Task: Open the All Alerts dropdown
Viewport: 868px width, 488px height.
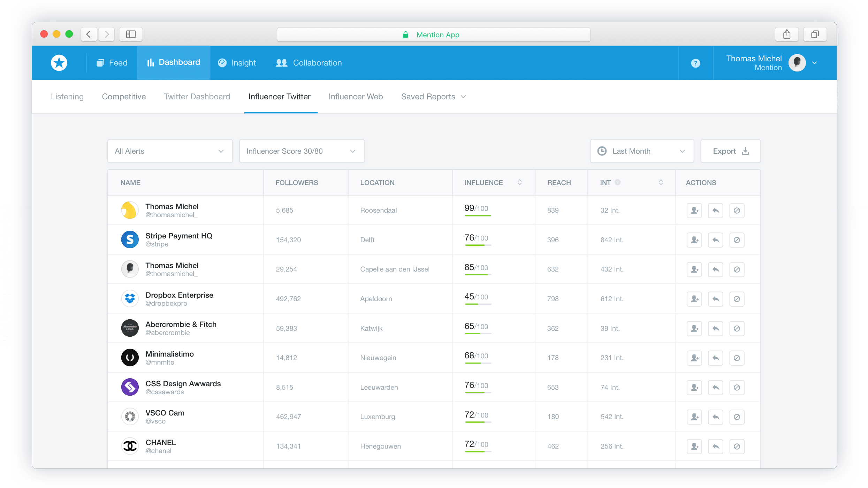Action: coord(170,151)
